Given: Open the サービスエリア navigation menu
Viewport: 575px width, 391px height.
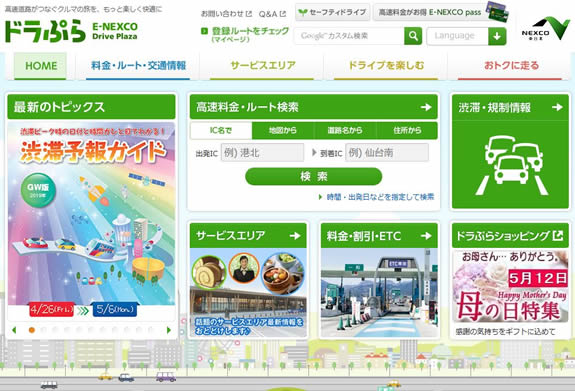Looking at the screenshot, I should coord(263,66).
